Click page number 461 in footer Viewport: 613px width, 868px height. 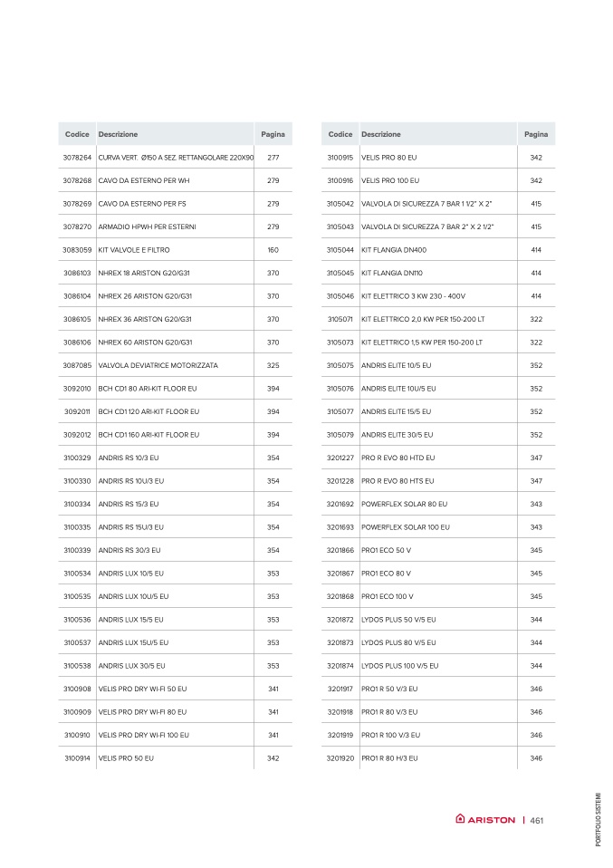click(537, 820)
